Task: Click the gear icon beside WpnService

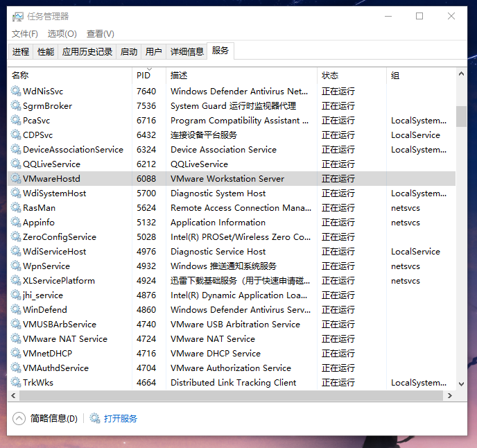Action: [x=16, y=266]
